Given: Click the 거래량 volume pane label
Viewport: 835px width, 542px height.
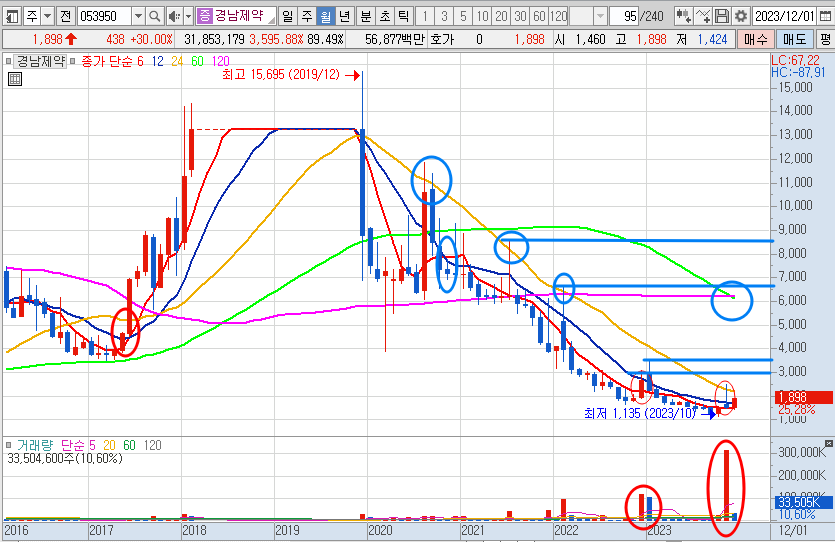Looking at the screenshot, I should (x=35, y=445).
